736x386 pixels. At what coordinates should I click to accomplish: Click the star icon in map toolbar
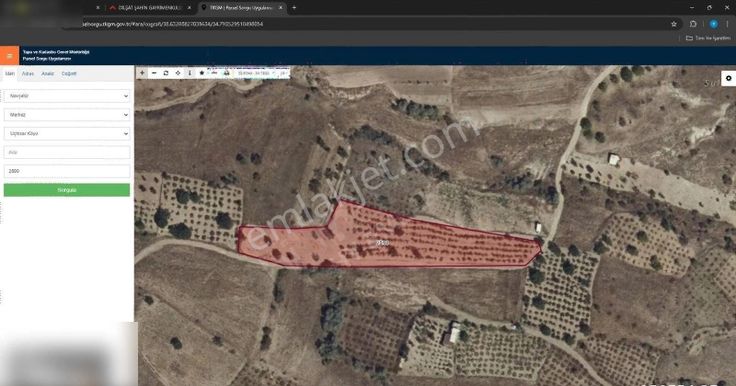tap(202, 73)
